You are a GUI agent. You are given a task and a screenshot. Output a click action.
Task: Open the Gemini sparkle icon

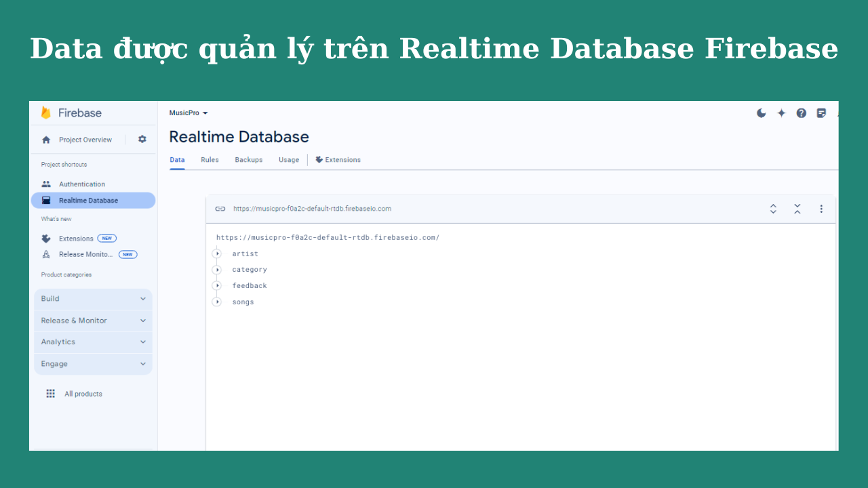pos(781,113)
